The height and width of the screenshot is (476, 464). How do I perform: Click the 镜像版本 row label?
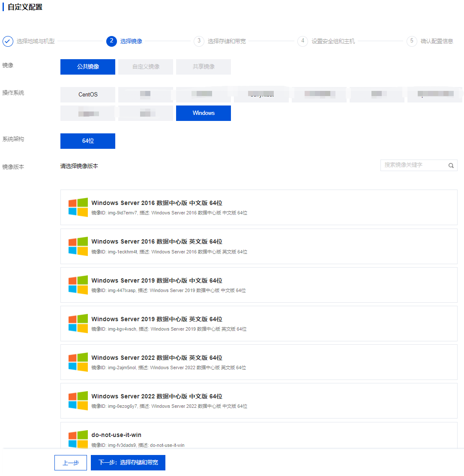tap(13, 167)
